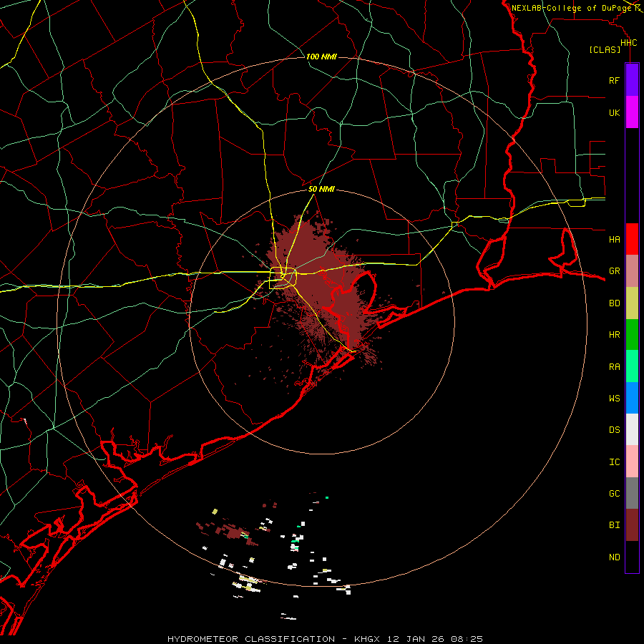Click the "ND" legend label

tap(614, 557)
